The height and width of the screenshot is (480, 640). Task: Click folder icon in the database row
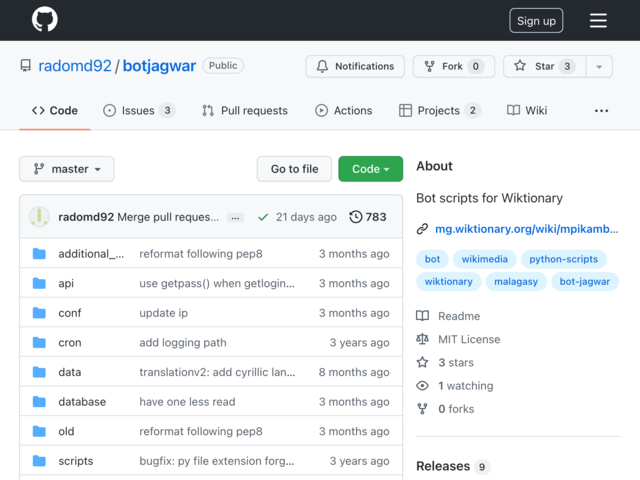39,402
